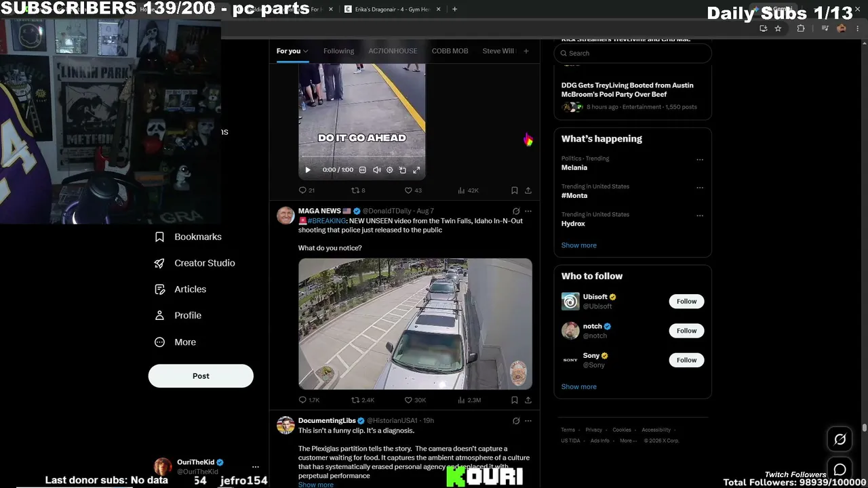Open more options on DocumentingLibs post

click(x=528, y=421)
